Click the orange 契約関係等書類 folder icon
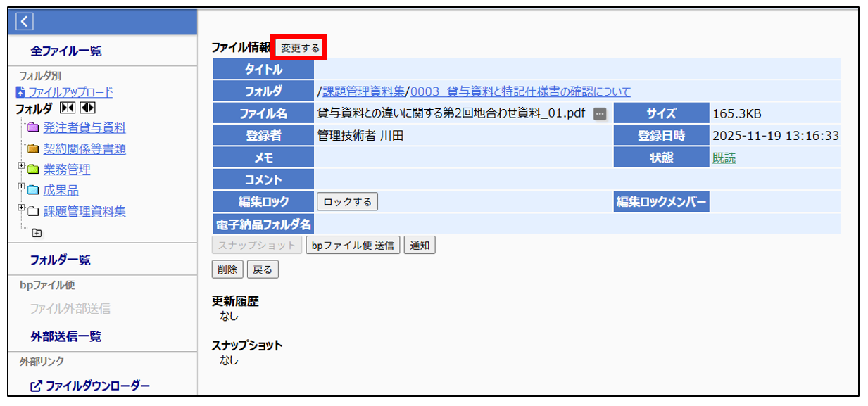Image resolution: width=868 pixels, height=406 pixels. 33,149
